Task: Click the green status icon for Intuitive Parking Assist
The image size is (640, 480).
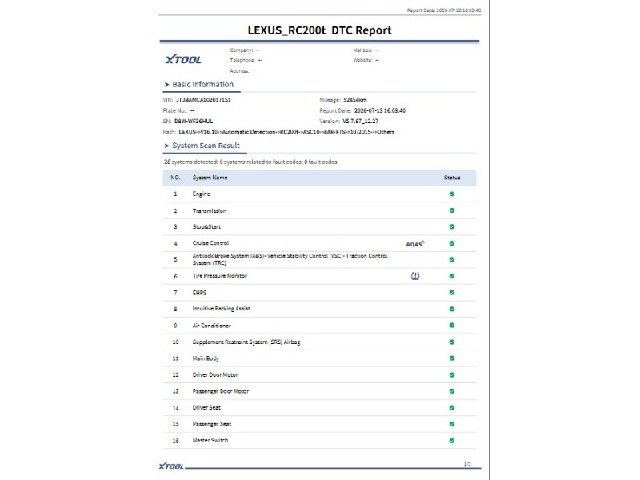Action: [452, 309]
